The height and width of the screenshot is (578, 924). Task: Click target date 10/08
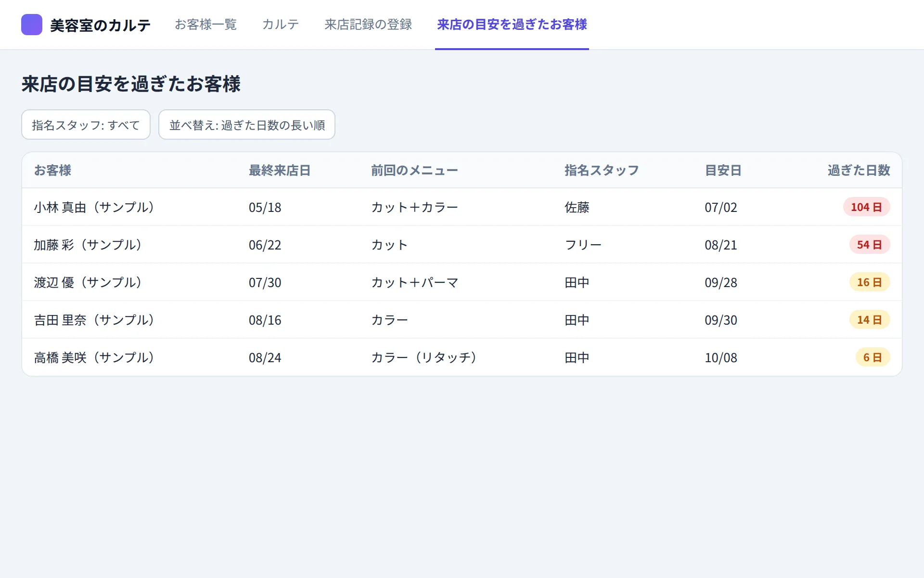[x=721, y=358]
